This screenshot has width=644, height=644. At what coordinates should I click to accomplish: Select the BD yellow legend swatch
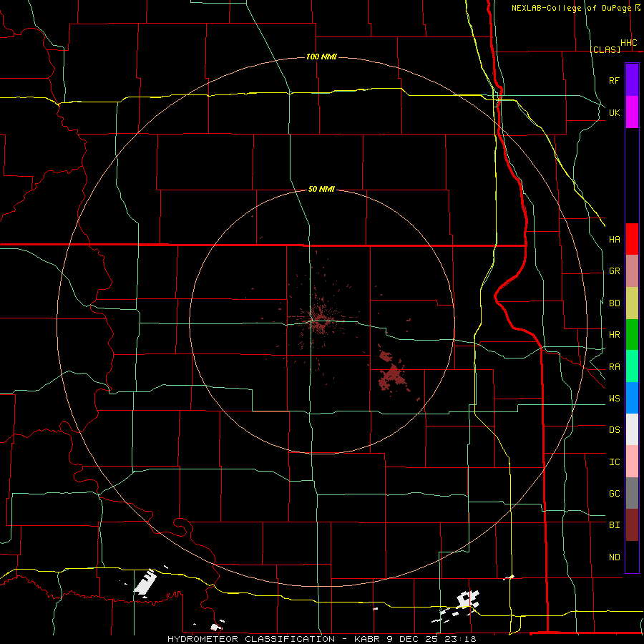[x=632, y=303]
